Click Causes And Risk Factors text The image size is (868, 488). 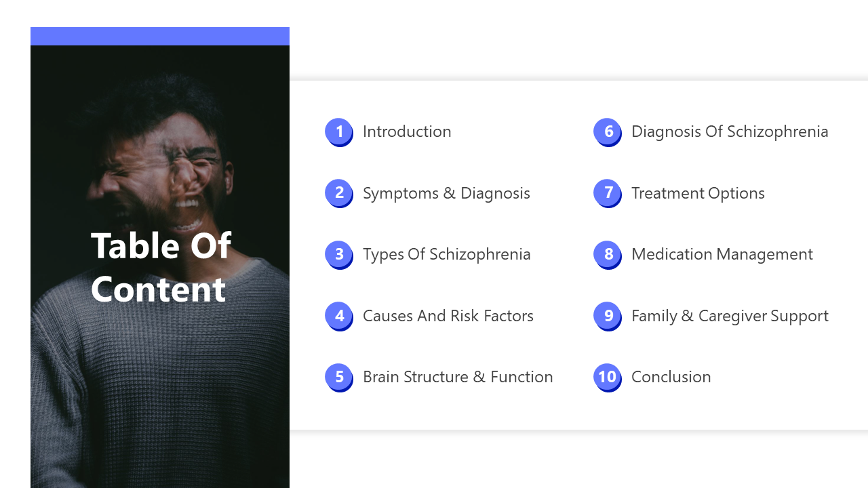(448, 316)
